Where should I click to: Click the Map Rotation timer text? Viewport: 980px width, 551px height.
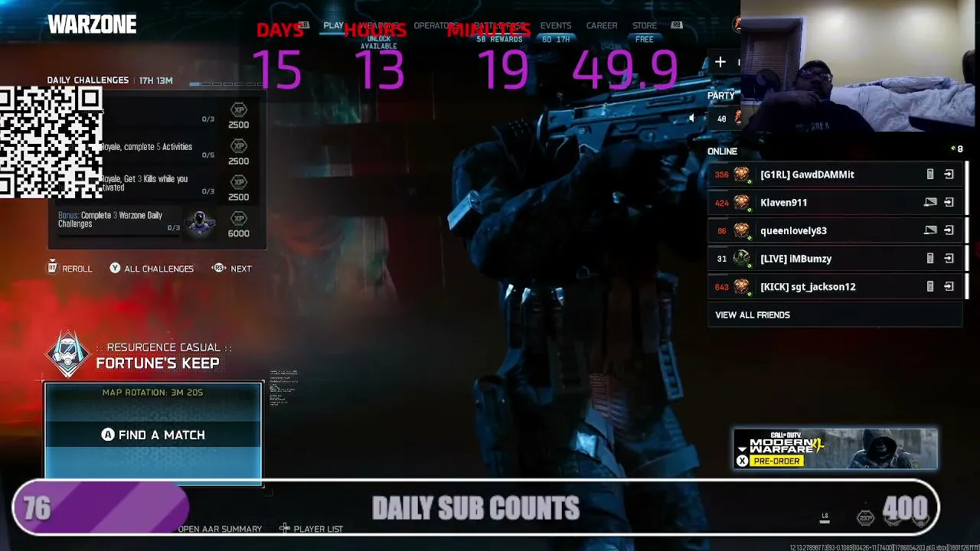pos(153,393)
